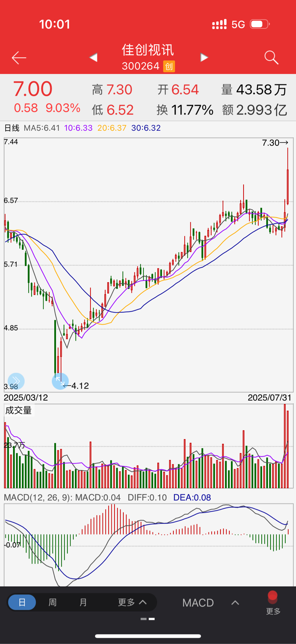Tap the red dot 更多 icon
296x644 pixels.
pyautogui.click(x=273, y=603)
